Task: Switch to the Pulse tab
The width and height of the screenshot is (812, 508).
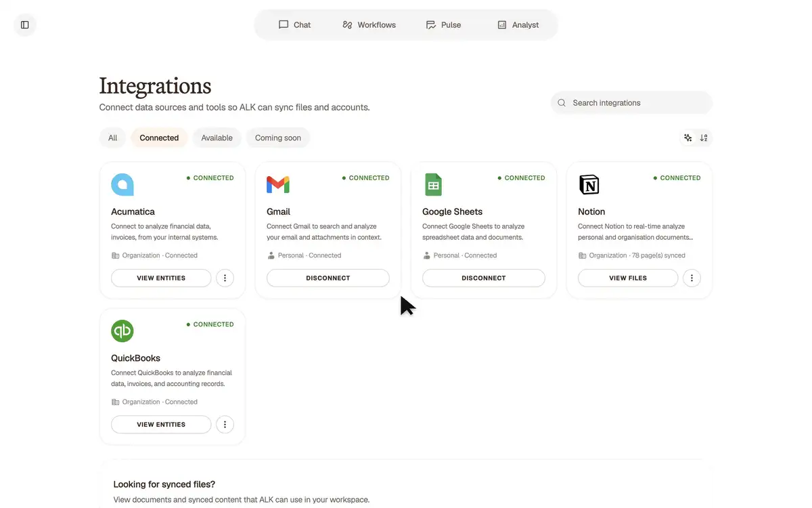Action: [x=443, y=25]
